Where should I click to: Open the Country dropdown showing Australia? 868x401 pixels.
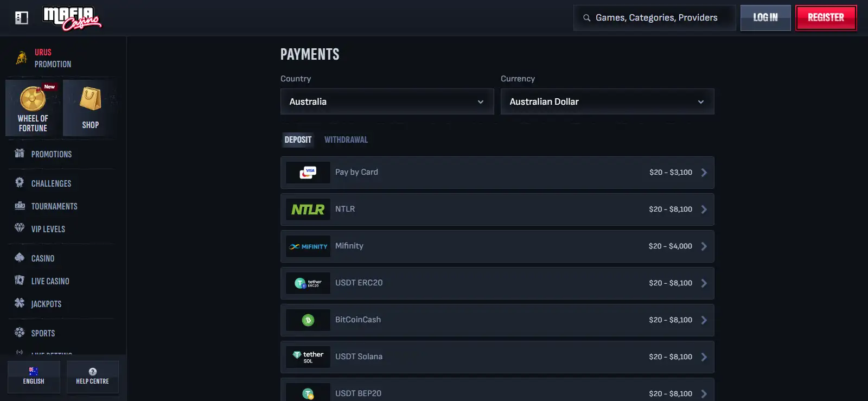click(387, 101)
